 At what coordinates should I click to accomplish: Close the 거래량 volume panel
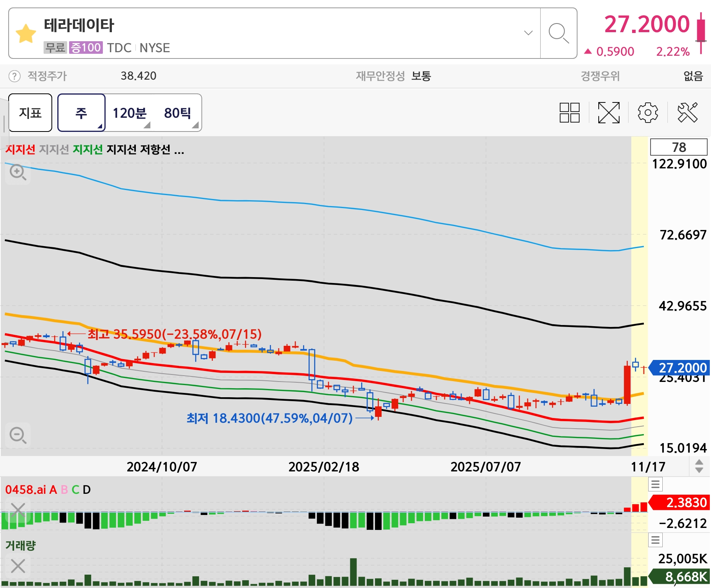click(x=18, y=566)
